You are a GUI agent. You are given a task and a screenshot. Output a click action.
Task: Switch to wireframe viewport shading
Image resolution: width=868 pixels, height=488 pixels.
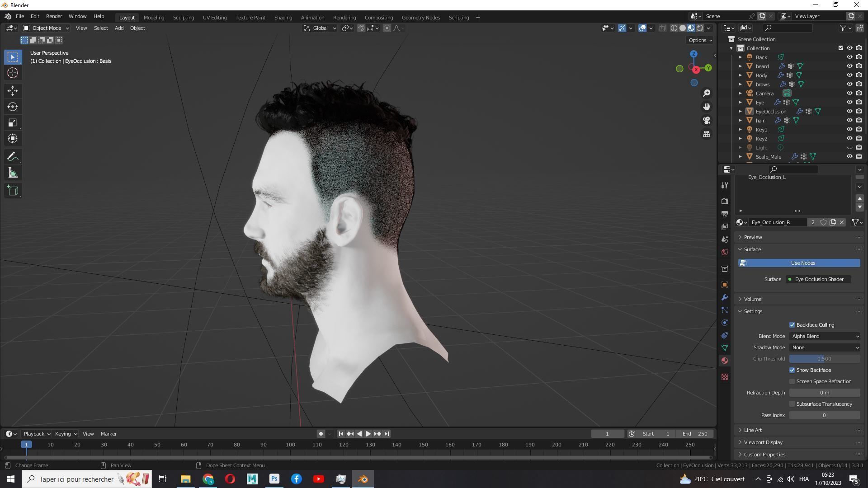tap(674, 28)
